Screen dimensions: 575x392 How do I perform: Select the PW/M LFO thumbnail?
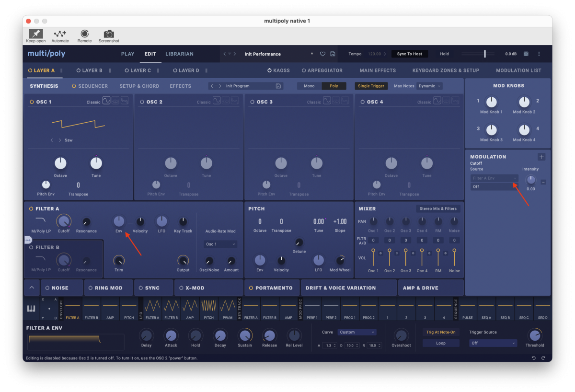[228, 309]
